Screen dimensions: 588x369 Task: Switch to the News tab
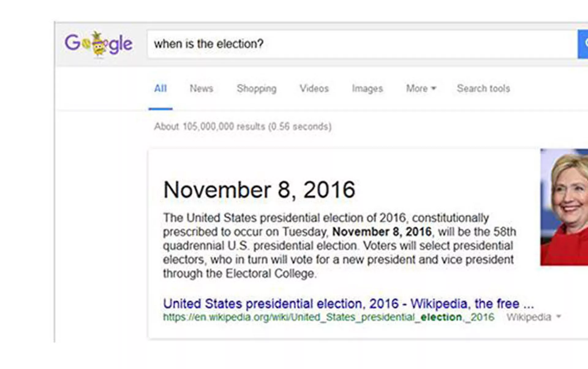pos(201,88)
